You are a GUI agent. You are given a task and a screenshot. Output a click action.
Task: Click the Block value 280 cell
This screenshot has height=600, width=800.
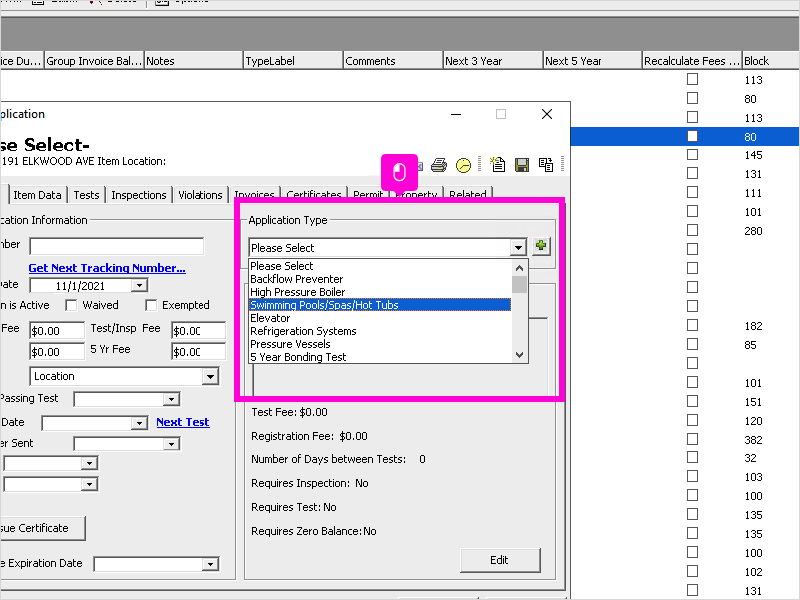point(753,231)
